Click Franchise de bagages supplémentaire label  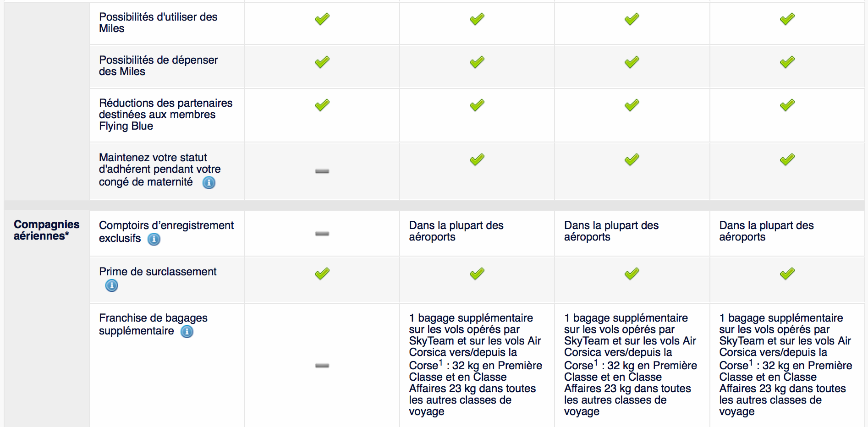tap(153, 324)
